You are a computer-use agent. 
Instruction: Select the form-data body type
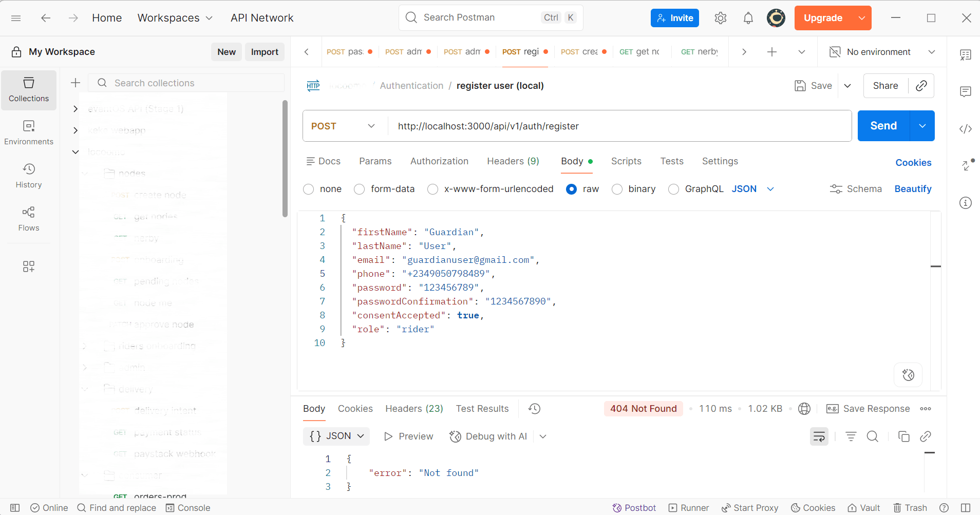coord(360,189)
